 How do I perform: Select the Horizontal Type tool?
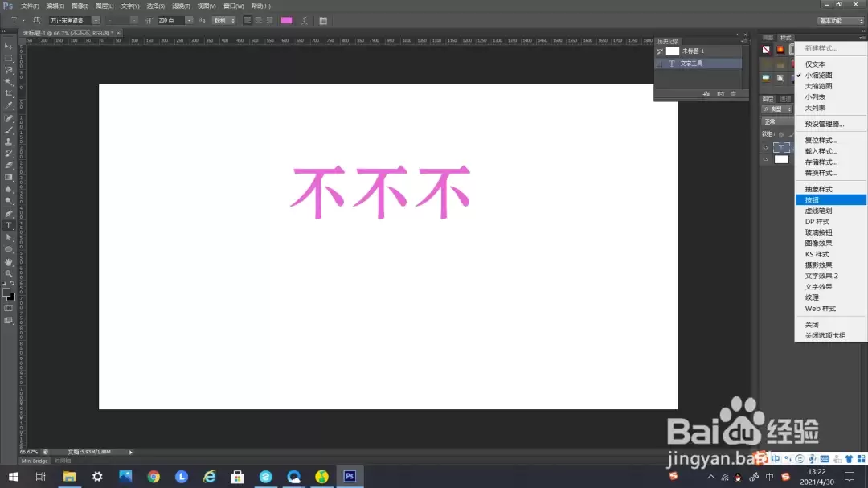8,225
